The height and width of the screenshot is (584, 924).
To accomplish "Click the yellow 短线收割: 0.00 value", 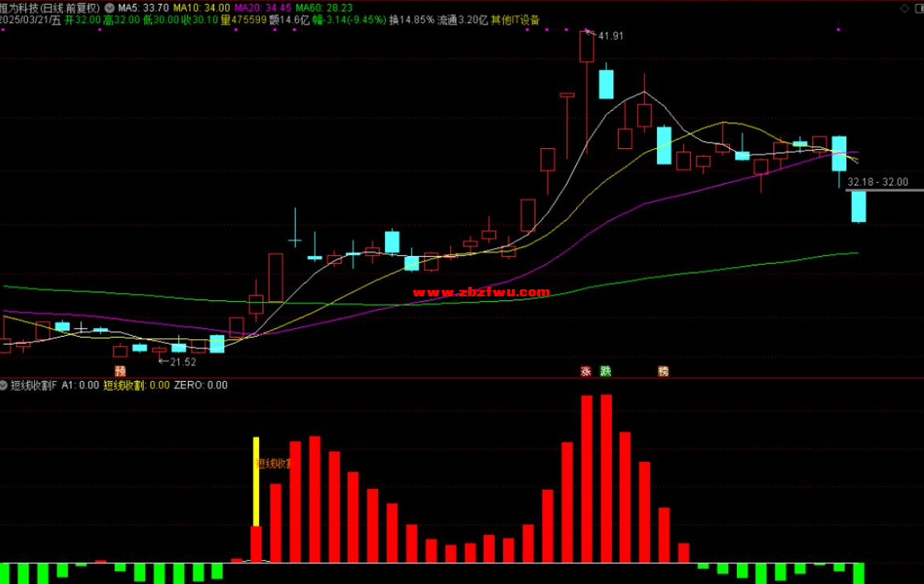I will point(137,385).
